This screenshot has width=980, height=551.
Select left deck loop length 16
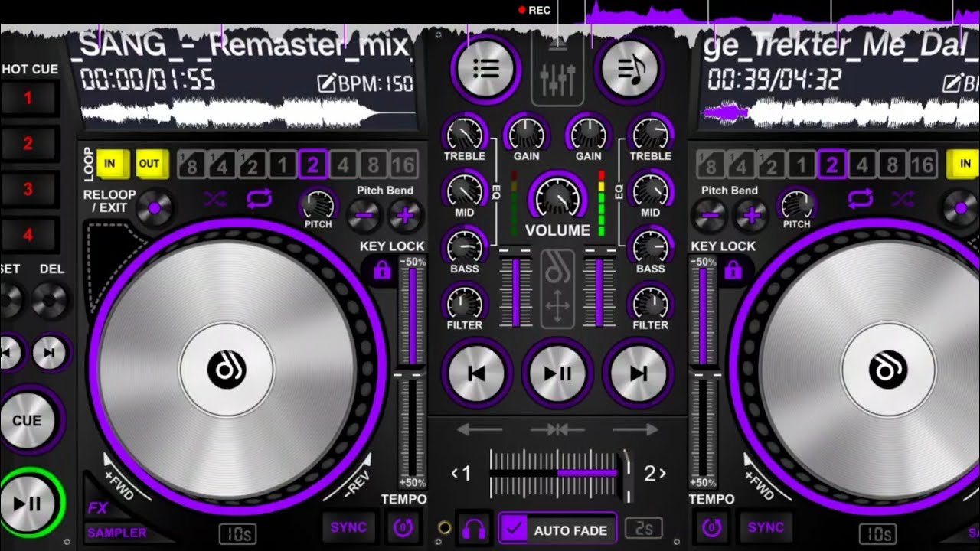point(403,164)
